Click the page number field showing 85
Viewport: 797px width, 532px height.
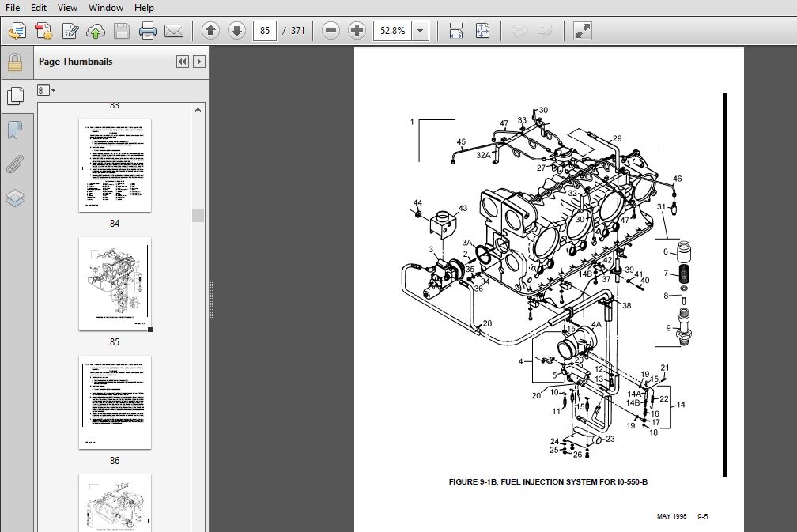point(264,31)
